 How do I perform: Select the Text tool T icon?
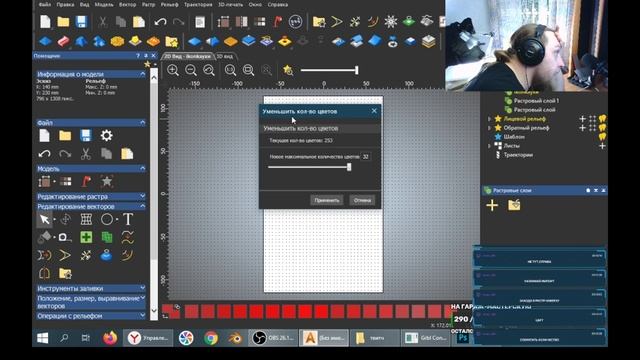(128, 219)
